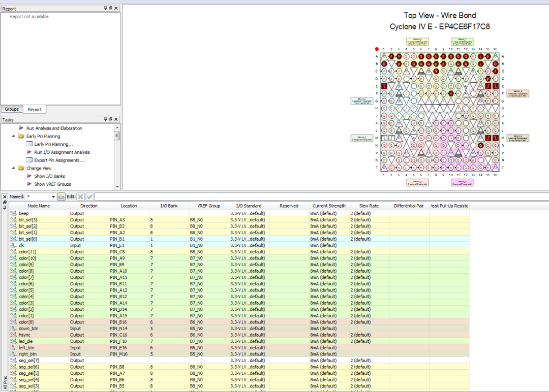Select the Report tab
The image size is (549, 392).
point(35,109)
